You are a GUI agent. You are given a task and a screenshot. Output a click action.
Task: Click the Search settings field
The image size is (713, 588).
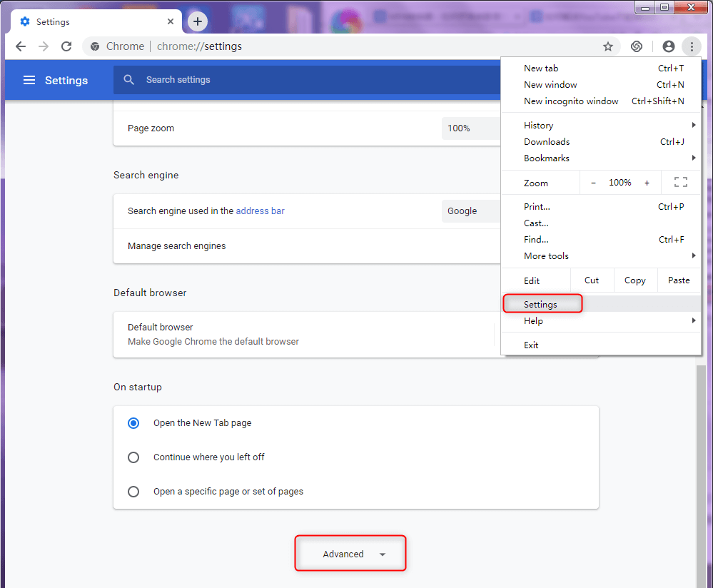click(307, 80)
